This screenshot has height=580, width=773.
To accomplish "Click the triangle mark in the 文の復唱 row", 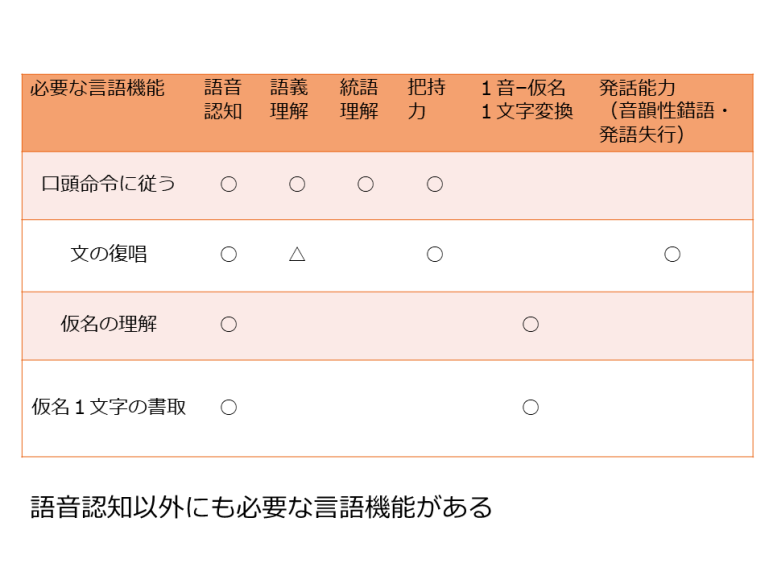I will 296,254.
